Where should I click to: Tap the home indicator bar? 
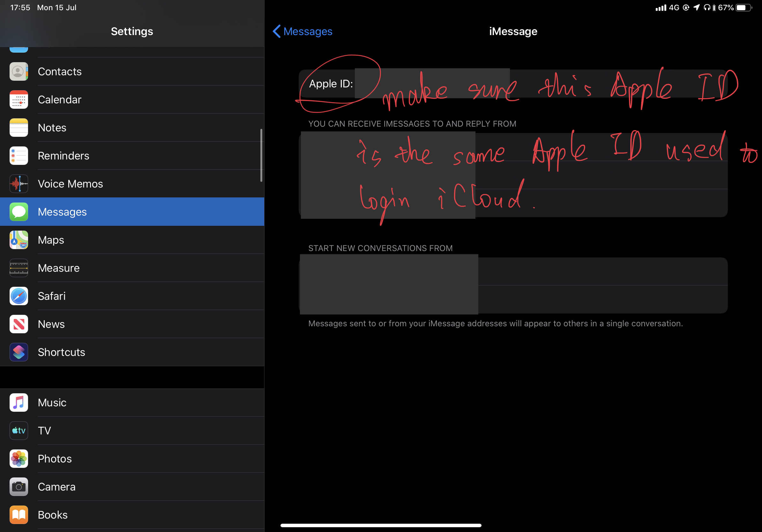coord(381,525)
